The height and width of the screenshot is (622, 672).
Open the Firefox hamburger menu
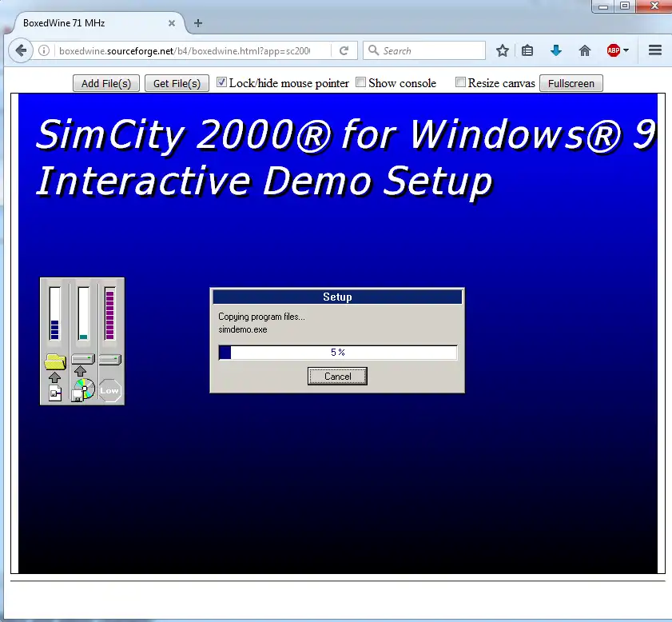[655, 50]
